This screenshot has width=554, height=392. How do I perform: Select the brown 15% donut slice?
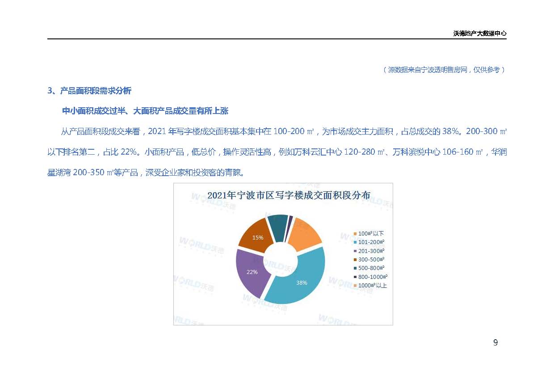coord(255,236)
